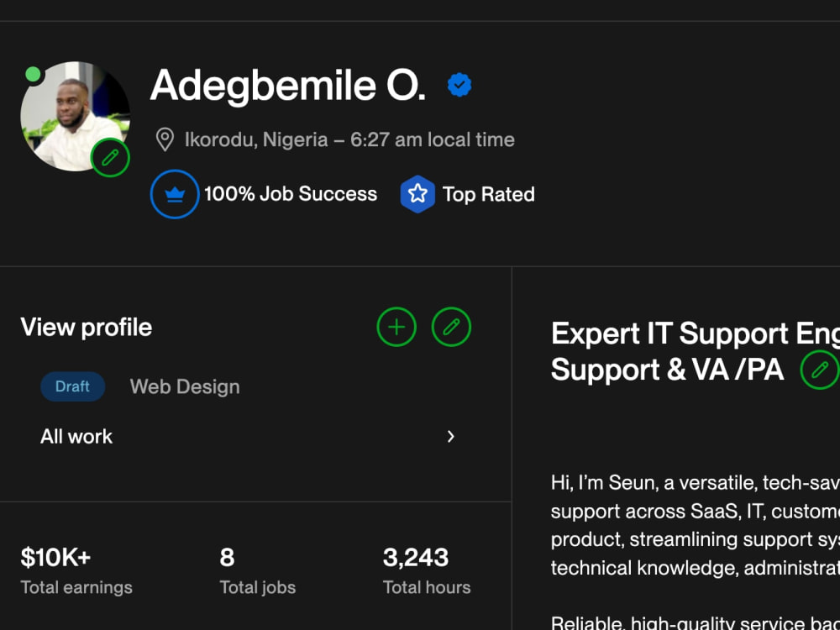The height and width of the screenshot is (630, 840).
Task: Click the blue verified checkmark badge
Action: [459, 85]
